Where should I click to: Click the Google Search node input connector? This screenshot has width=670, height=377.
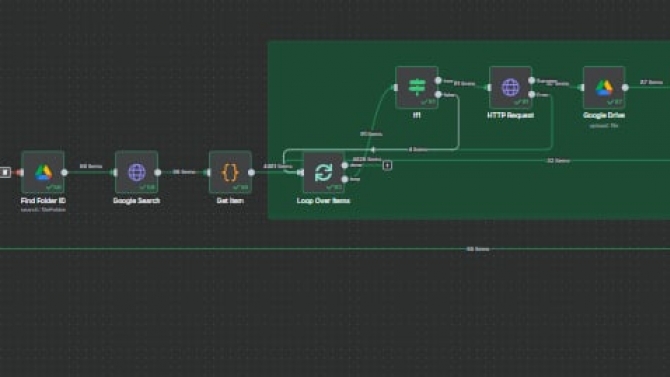115,172
